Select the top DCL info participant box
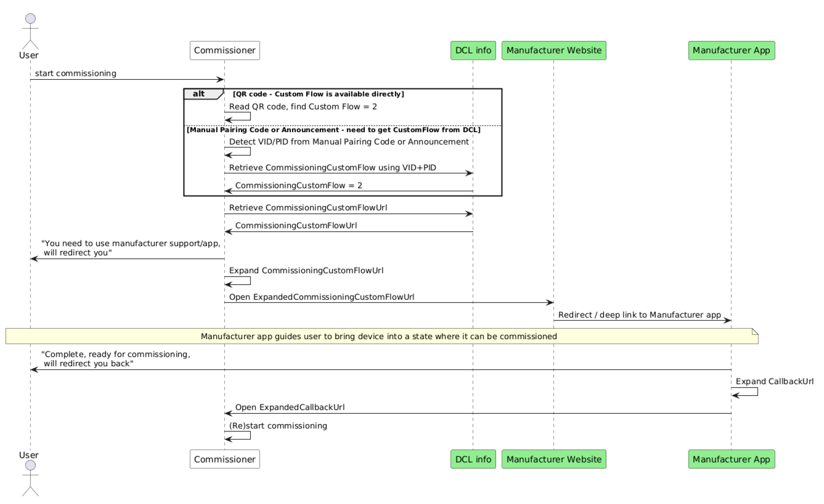This screenshot has height=504, width=824. click(x=473, y=50)
